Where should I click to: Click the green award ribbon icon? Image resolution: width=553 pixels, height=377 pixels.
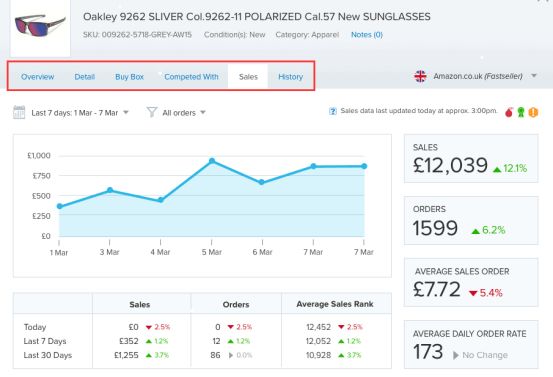521,112
